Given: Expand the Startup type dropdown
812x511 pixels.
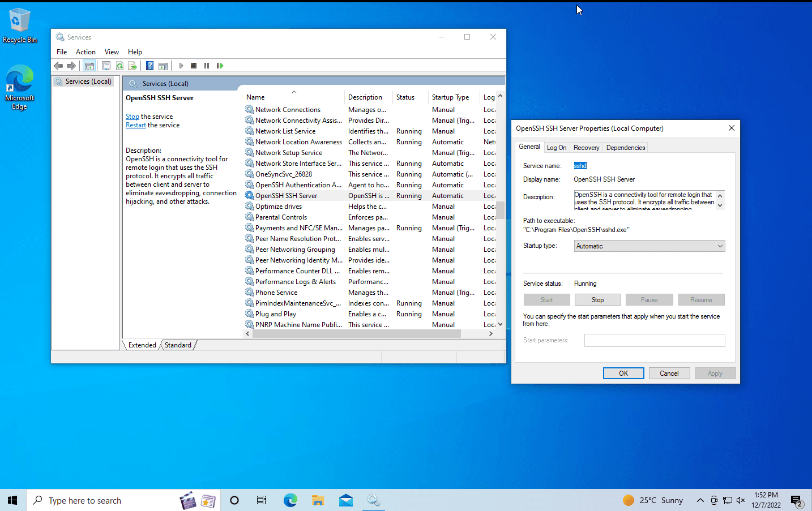Looking at the screenshot, I should point(649,246).
